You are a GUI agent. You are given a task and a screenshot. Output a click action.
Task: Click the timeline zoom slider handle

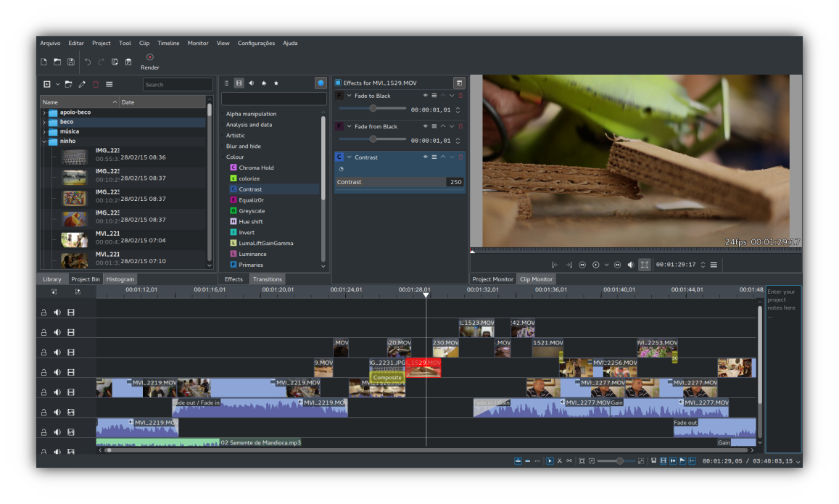pyautogui.click(x=619, y=460)
